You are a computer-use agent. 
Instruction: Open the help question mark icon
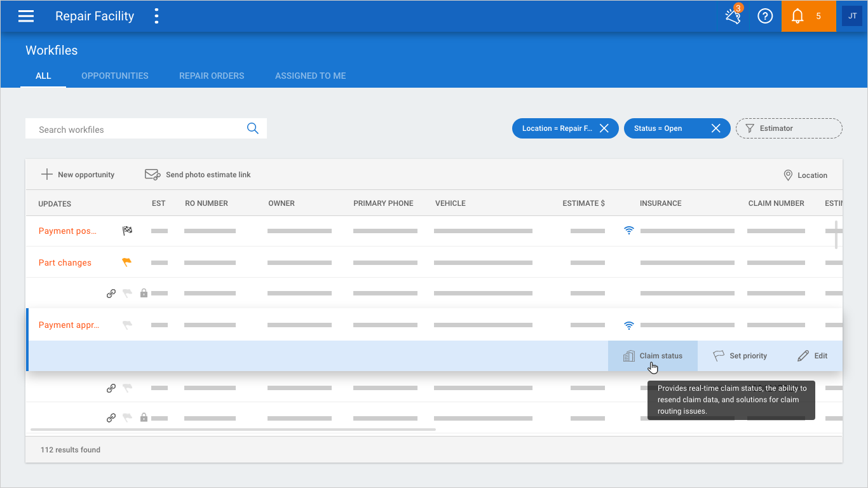(765, 17)
